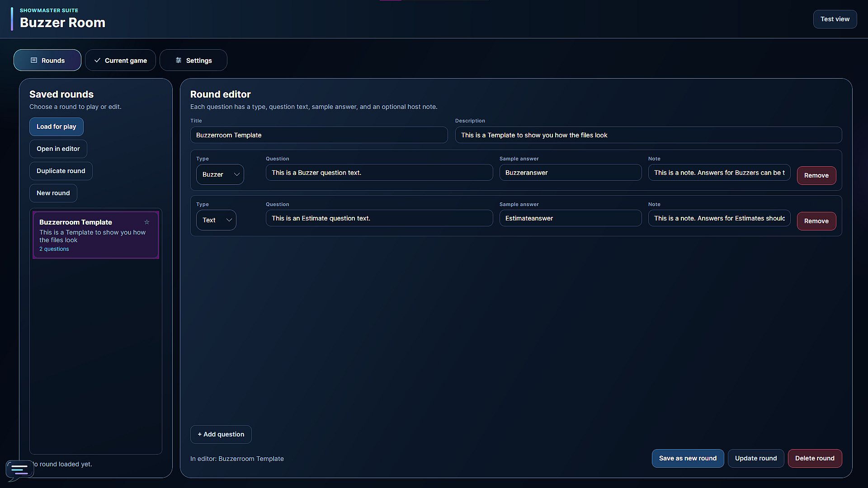Switch to the Rounds tab
The height and width of the screenshot is (488, 868).
47,60
